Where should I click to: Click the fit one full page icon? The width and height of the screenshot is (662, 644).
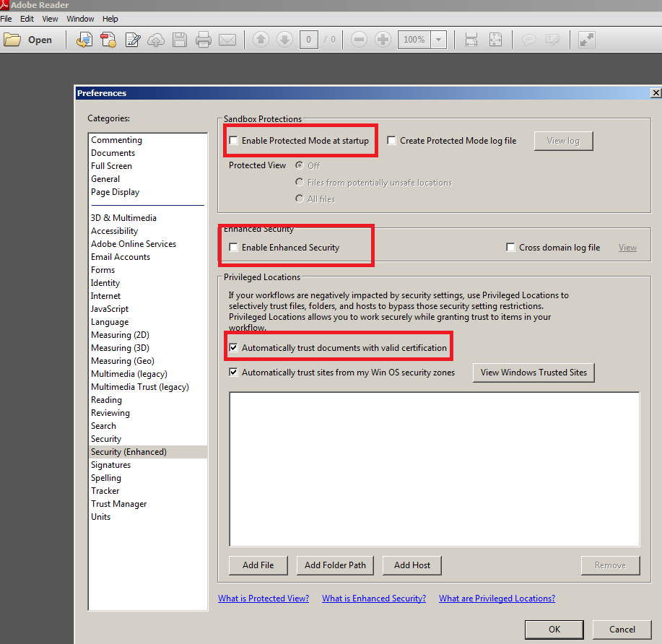[x=495, y=40]
